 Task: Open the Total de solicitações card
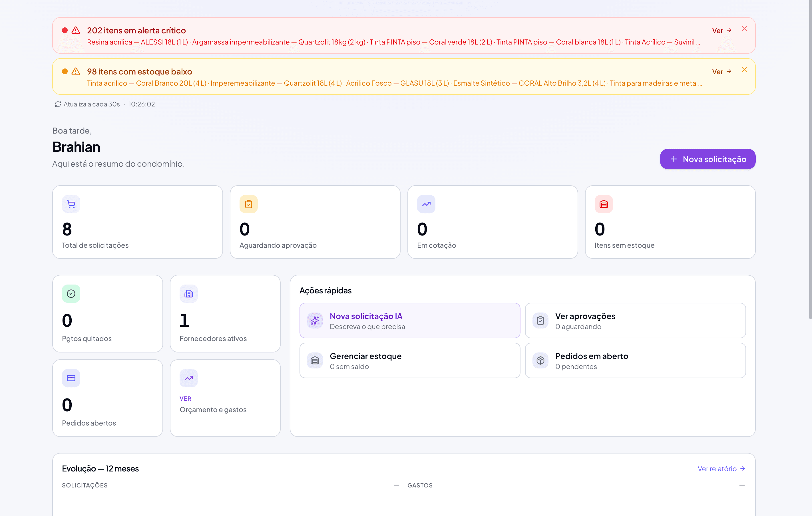tap(138, 222)
